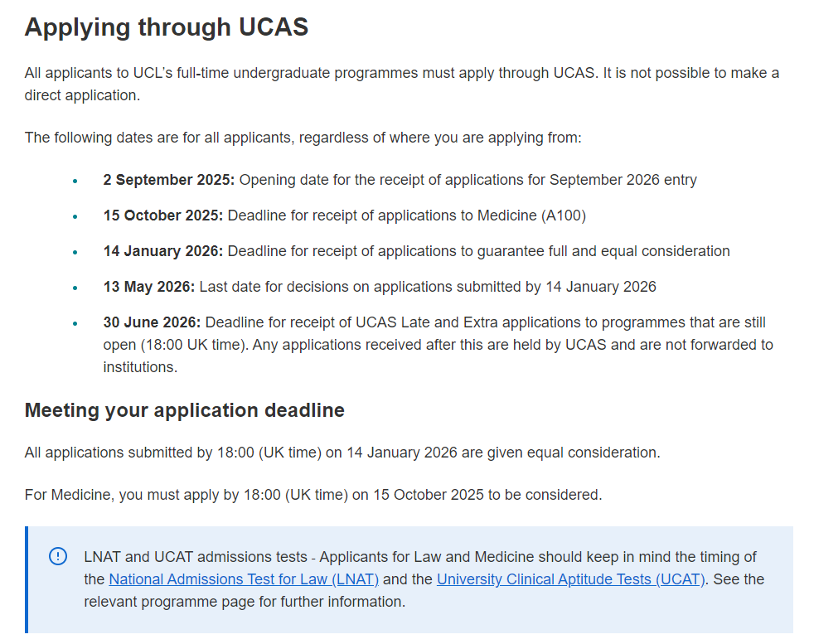Click the sentence "All applications submitted by 18:00"

pos(342,453)
